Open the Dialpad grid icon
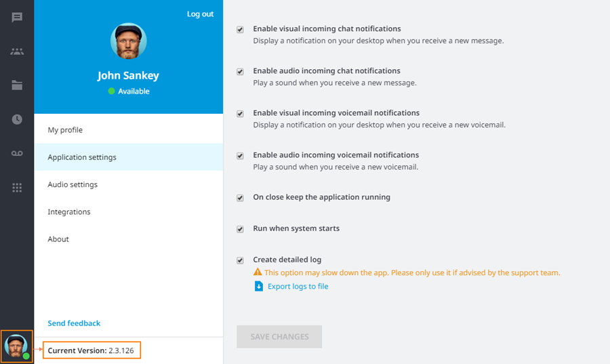The height and width of the screenshot is (364, 610). click(x=17, y=188)
